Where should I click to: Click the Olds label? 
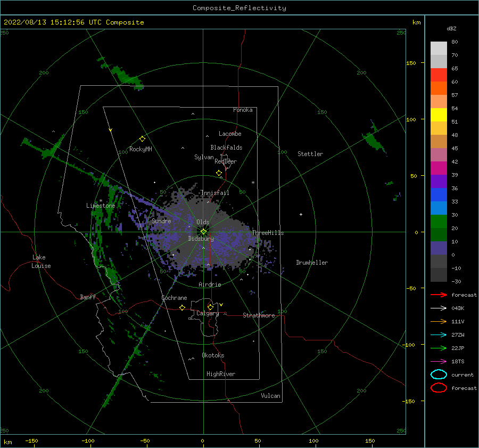[x=203, y=222]
